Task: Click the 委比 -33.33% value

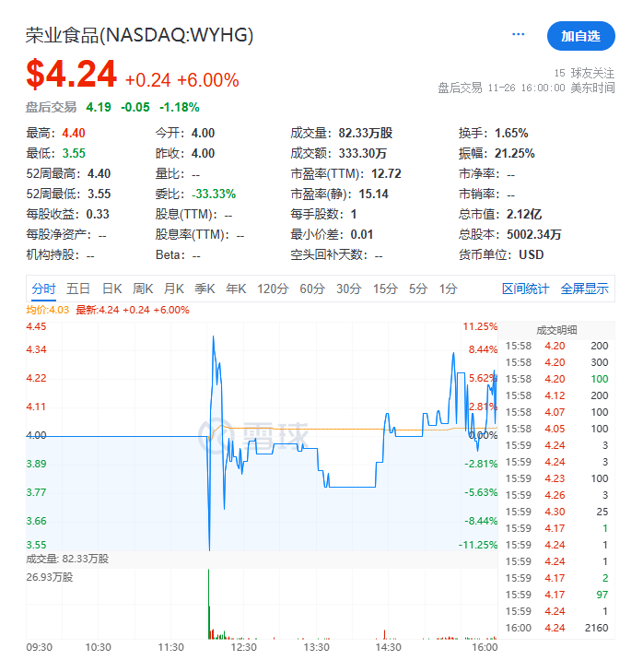Action: [x=214, y=195]
